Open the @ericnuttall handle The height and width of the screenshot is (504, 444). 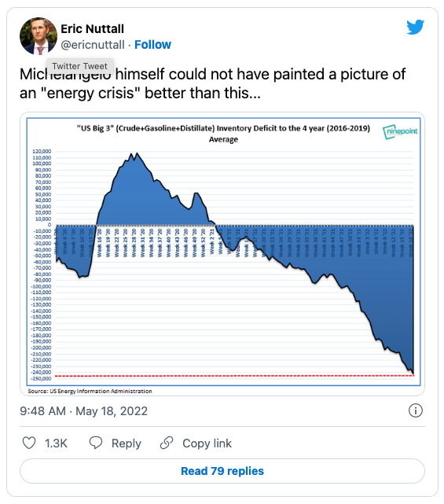(93, 45)
